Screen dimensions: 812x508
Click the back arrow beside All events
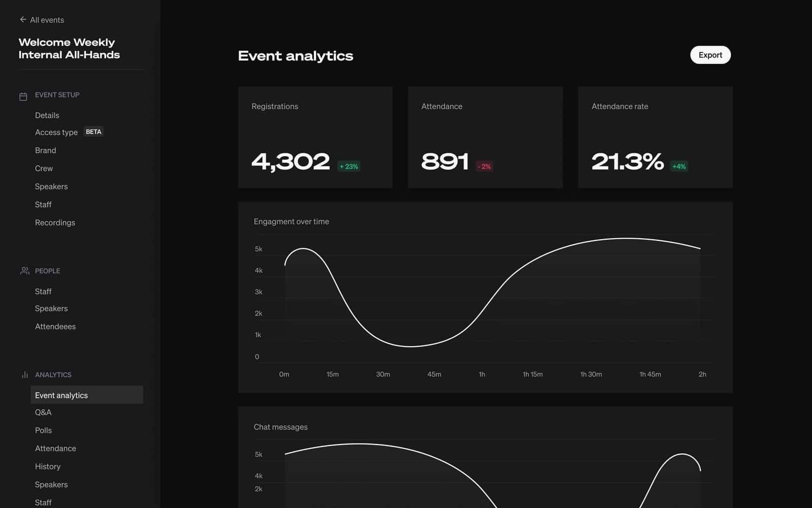[23, 19]
